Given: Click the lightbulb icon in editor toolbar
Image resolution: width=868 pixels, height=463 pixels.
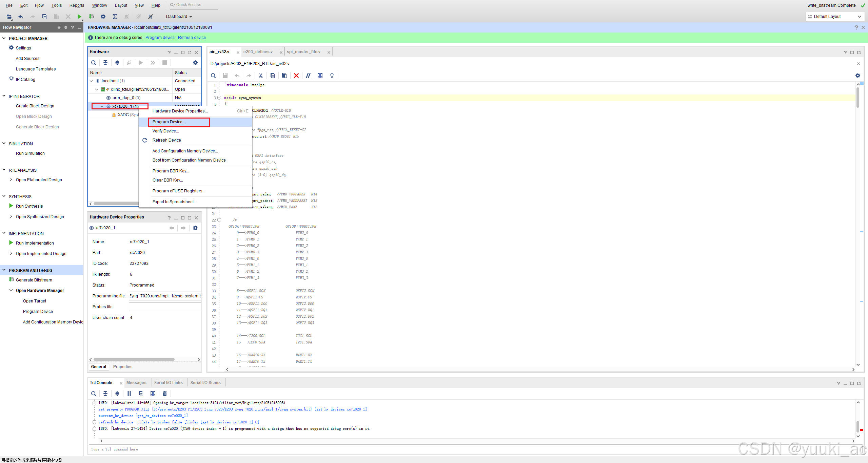Looking at the screenshot, I should (332, 76).
